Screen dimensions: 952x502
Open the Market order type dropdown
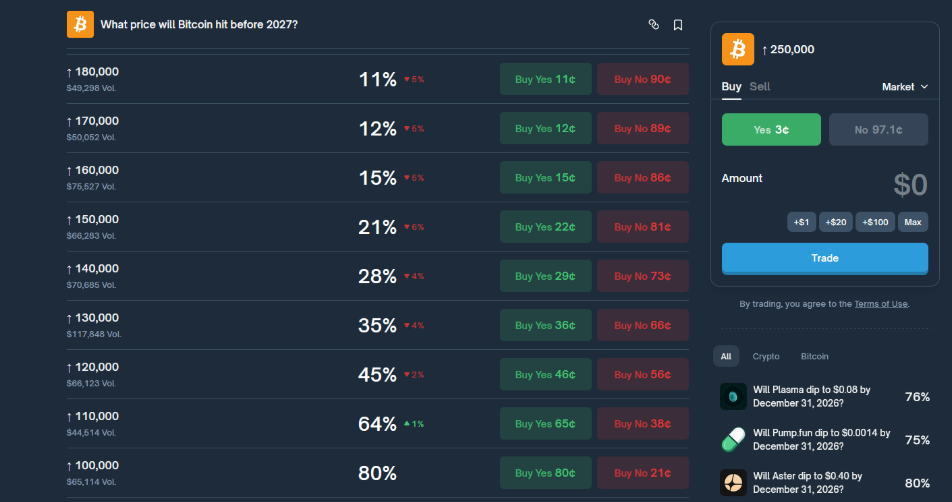click(x=904, y=87)
